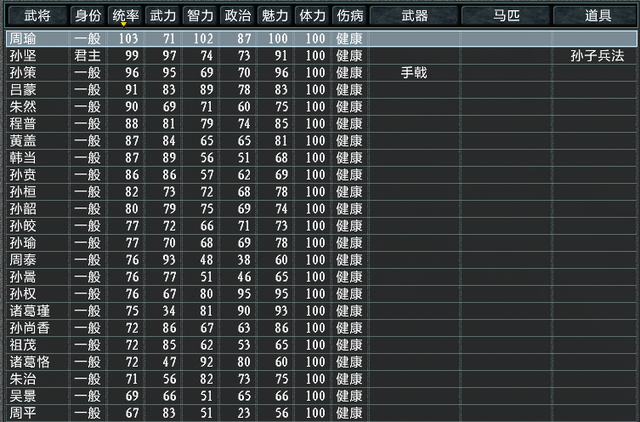The image size is (640, 422).
Task: Sort by 武将 column header
Action: tap(37, 16)
